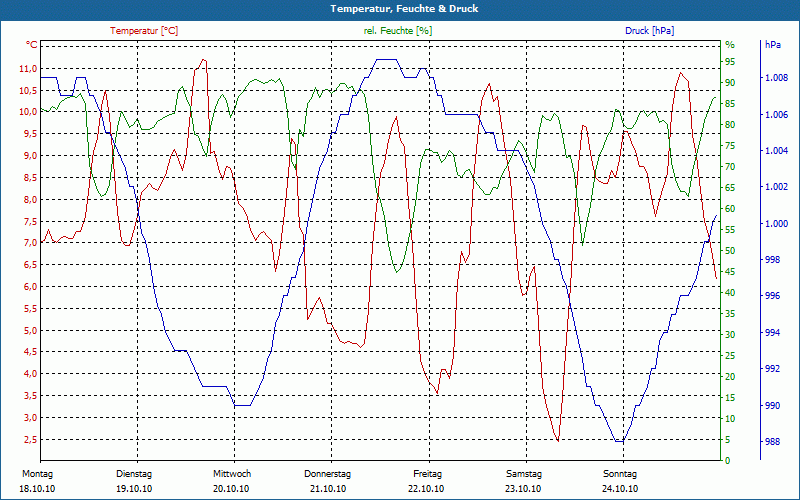Click temperature axis value '2,5'
This screenshot has height=500, width=800.
coord(30,440)
